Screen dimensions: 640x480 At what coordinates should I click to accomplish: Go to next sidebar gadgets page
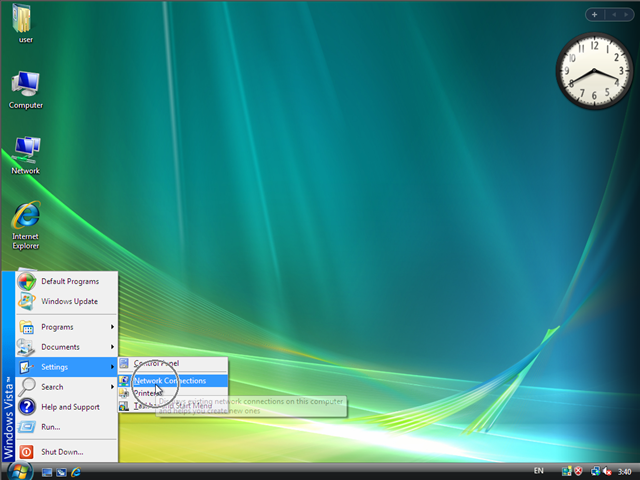click(626, 15)
